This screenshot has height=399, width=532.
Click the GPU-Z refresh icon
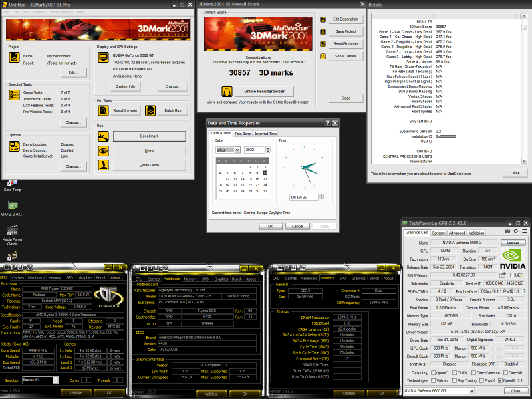516,231
